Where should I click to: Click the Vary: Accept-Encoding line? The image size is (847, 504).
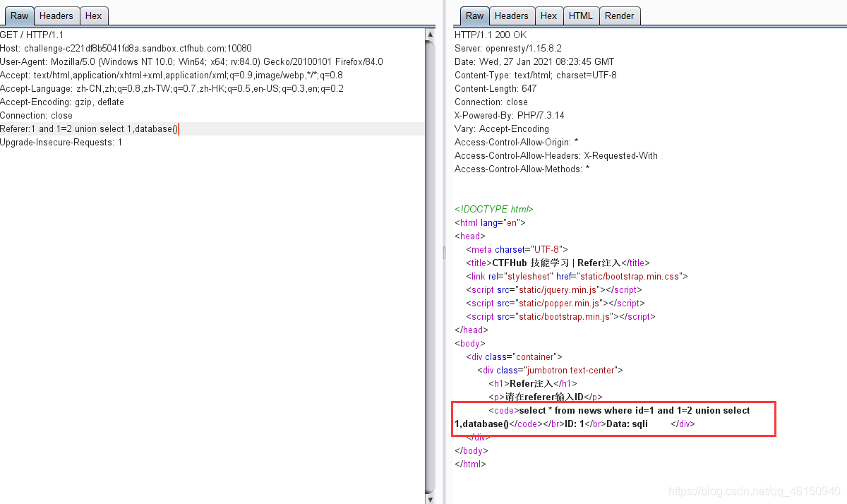click(x=502, y=128)
